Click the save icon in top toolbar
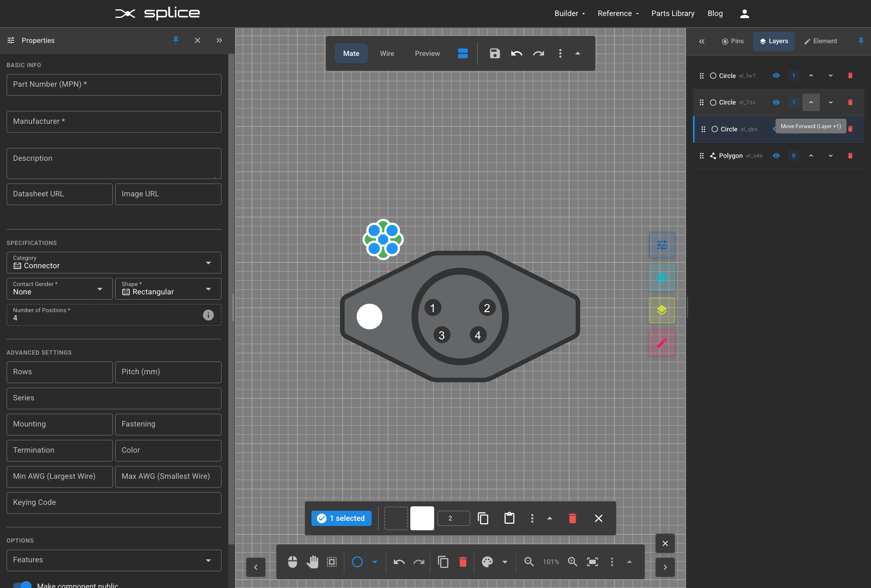 tap(495, 54)
